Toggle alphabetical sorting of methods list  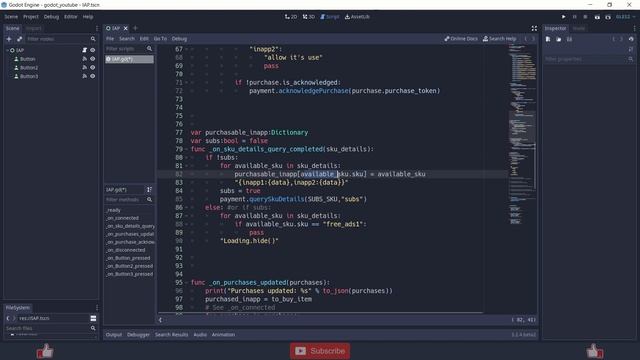click(x=149, y=189)
